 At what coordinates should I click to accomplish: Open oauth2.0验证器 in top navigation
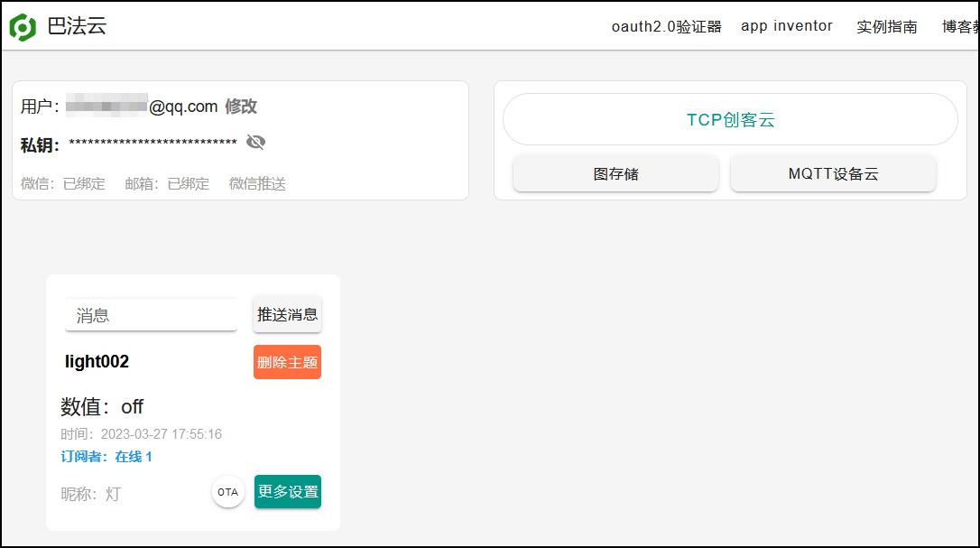click(x=666, y=26)
